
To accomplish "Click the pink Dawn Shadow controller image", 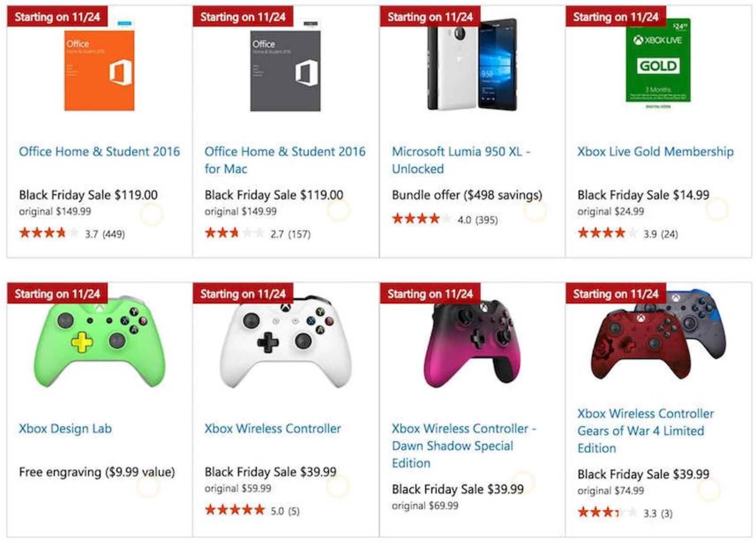I will (473, 343).
